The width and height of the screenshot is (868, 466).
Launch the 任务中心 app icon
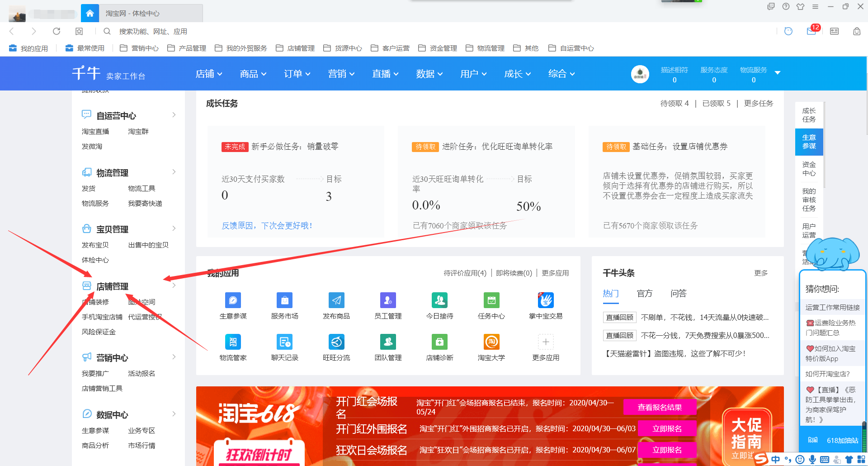[x=491, y=300]
